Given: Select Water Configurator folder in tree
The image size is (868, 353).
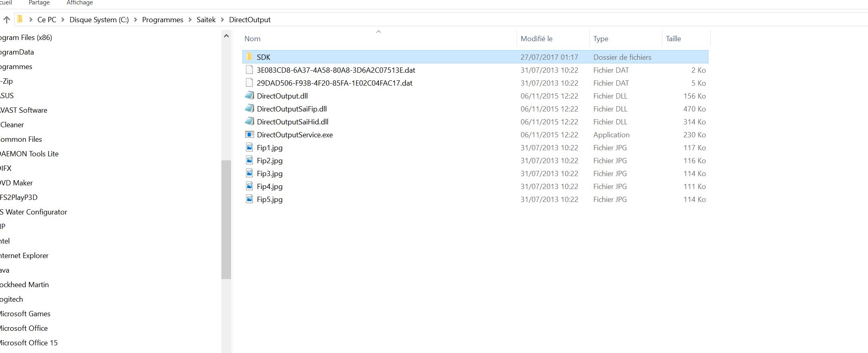Looking at the screenshot, I should 34,212.
